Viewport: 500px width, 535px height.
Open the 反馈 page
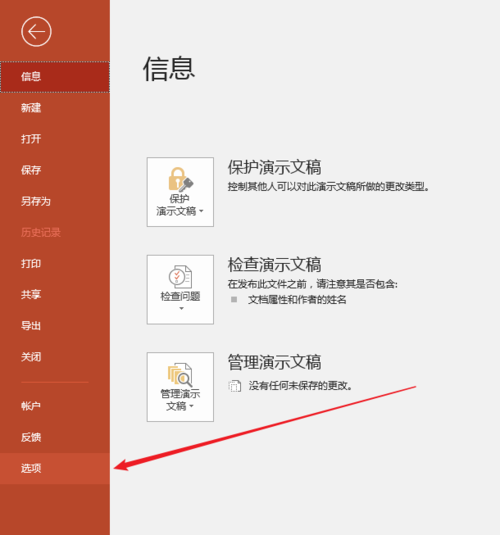pyautogui.click(x=55, y=437)
